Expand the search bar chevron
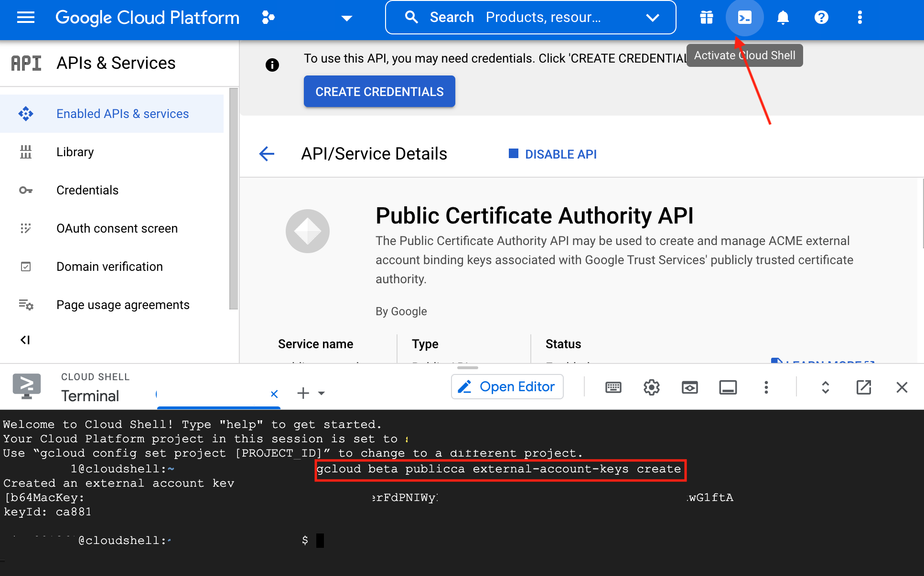This screenshot has width=924, height=576. tap(653, 18)
